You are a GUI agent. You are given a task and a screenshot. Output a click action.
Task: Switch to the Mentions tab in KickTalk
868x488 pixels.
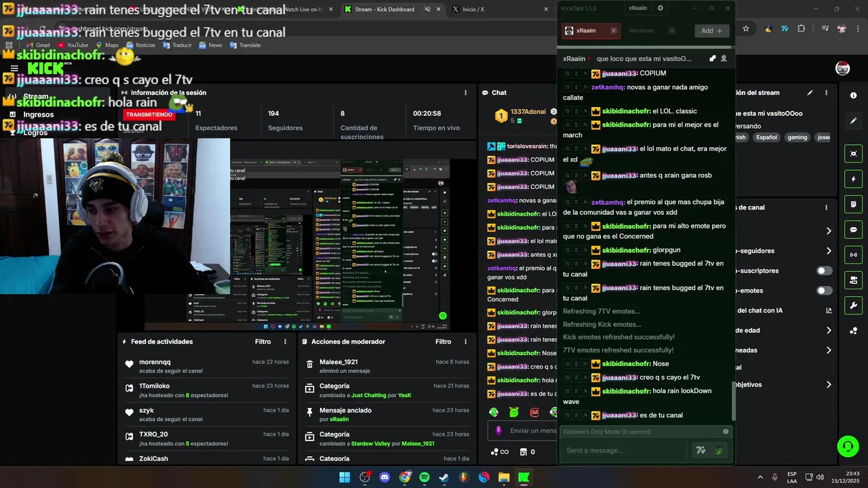point(642,30)
